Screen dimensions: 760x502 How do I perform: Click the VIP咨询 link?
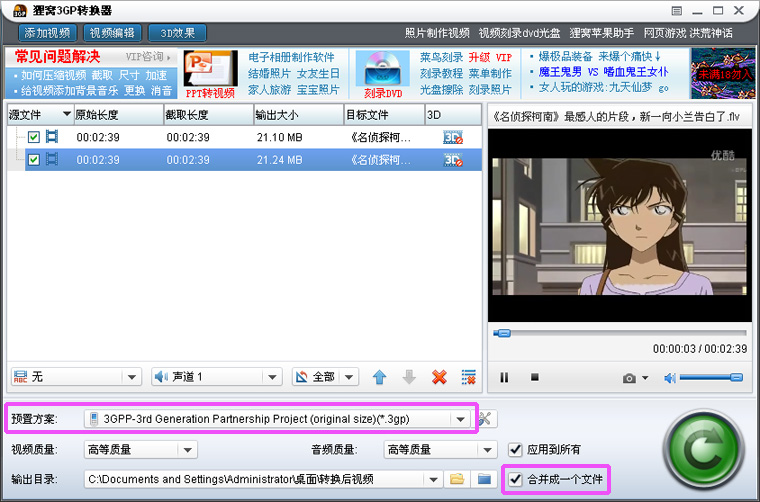tap(148, 57)
